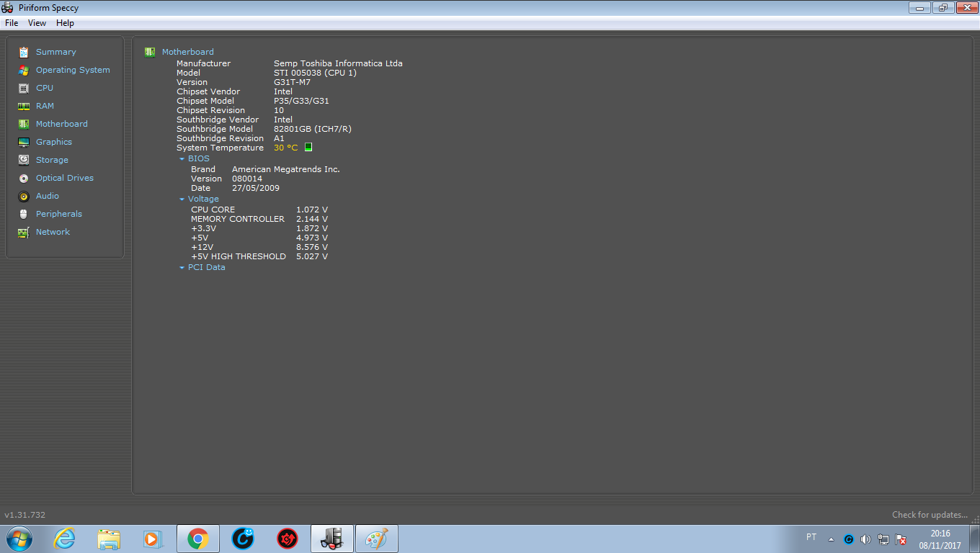Switch to Google Chrome on the taskbar

(198, 539)
